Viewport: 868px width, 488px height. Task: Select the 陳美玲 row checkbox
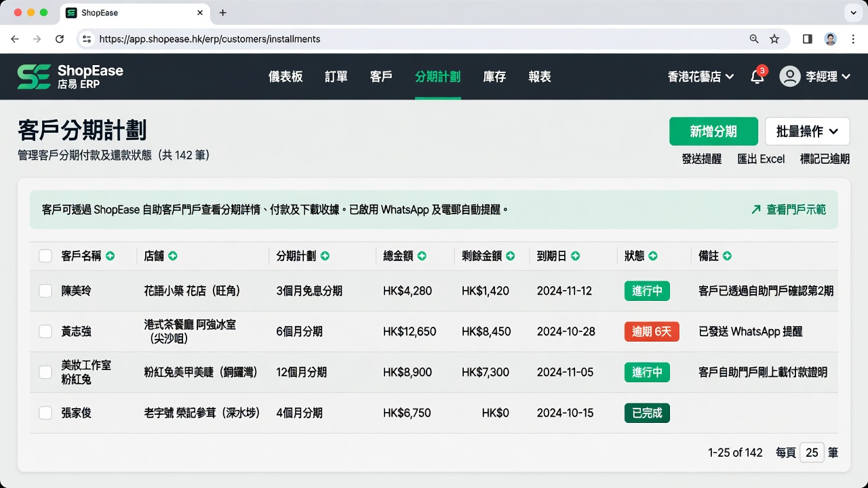point(45,291)
